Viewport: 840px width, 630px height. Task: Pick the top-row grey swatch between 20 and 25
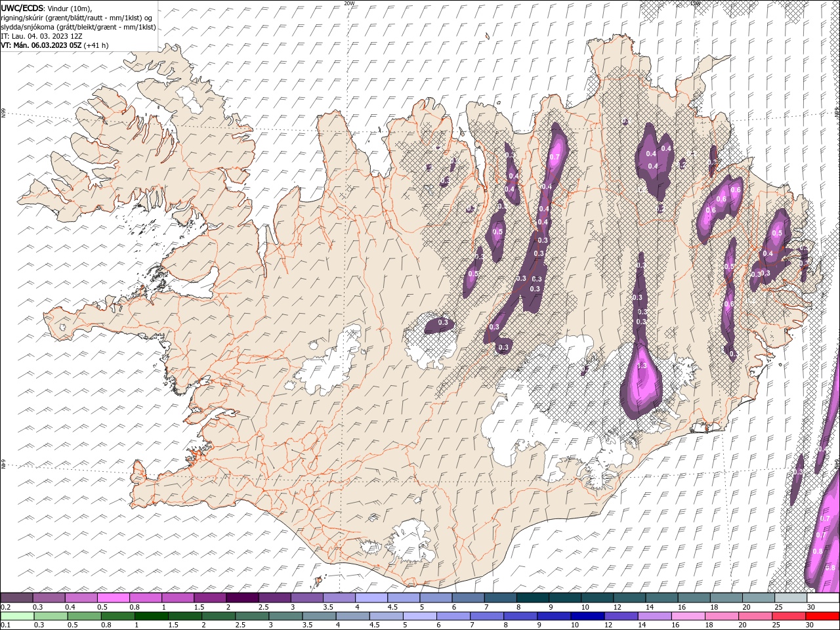coord(758,598)
